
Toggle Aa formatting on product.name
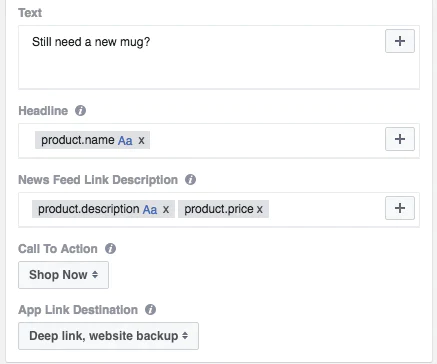pos(125,141)
